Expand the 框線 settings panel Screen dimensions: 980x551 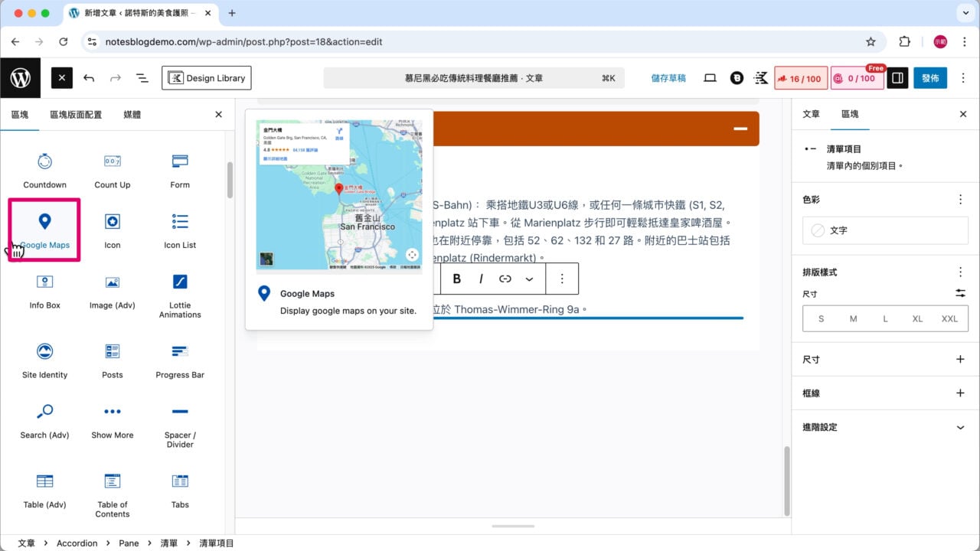tap(884, 393)
